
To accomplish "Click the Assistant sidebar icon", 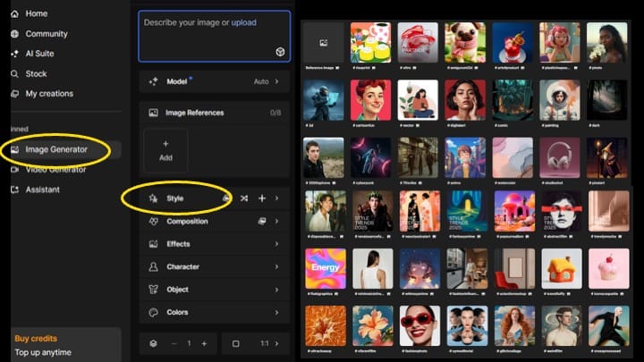I will (x=14, y=189).
